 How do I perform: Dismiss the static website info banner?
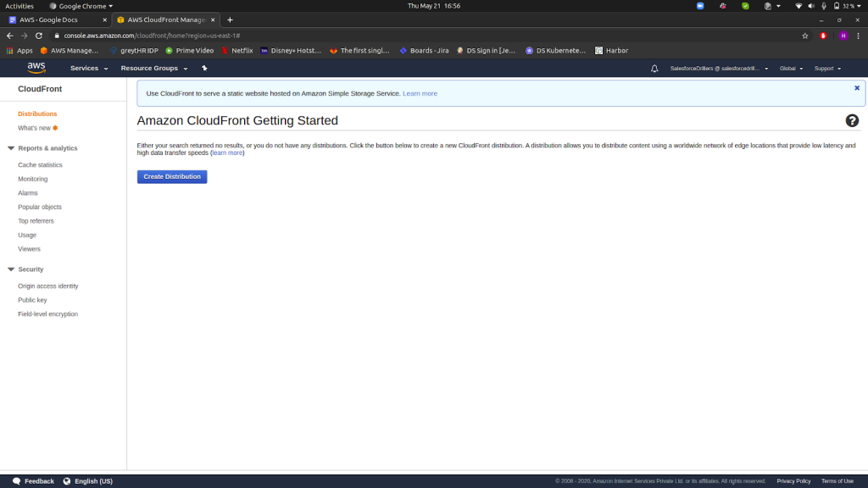point(857,88)
